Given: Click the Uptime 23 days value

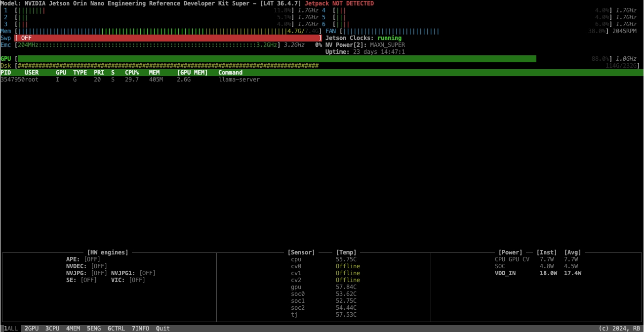Looking at the screenshot, I should tap(379, 52).
